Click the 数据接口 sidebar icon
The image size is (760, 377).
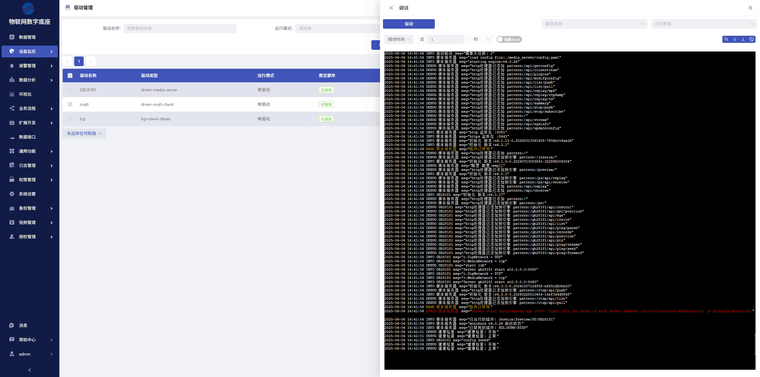pos(12,137)
